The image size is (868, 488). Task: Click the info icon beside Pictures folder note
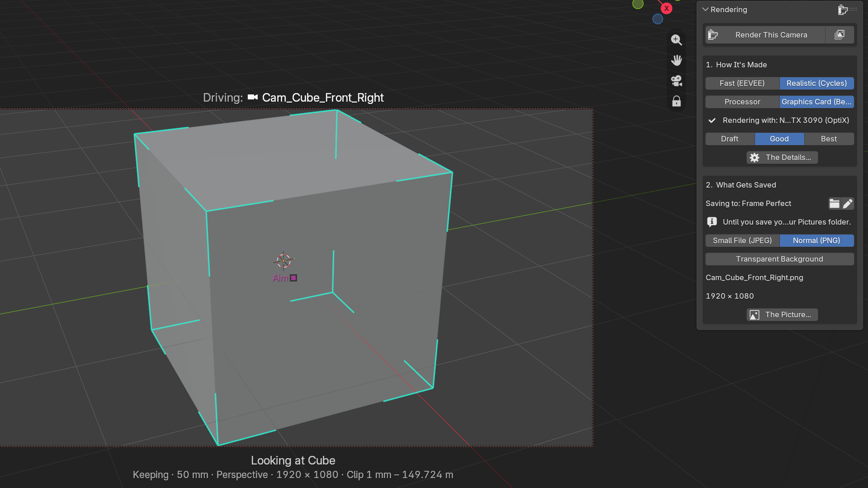pos(712,222)
